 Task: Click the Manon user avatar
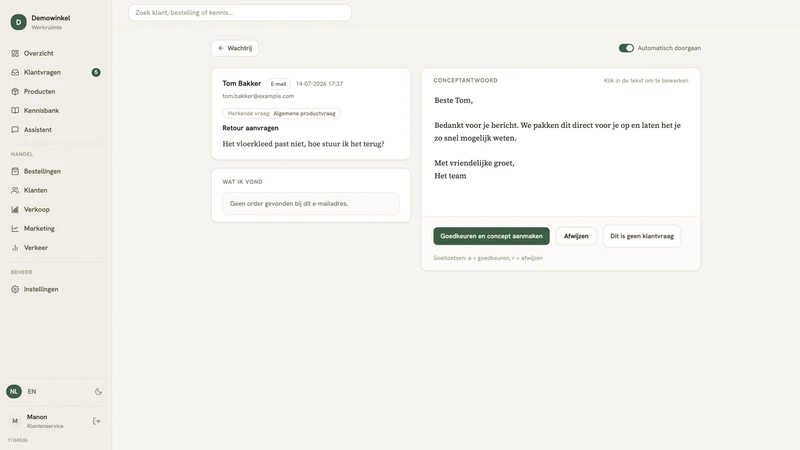(15, 421)
